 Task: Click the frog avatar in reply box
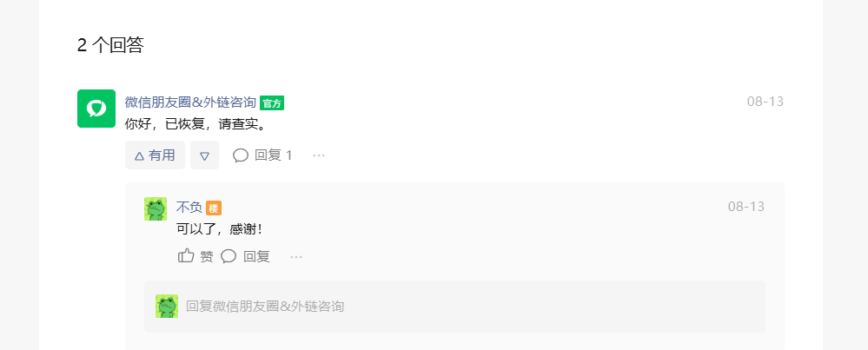pyautogui.click(x=167, y=307)
